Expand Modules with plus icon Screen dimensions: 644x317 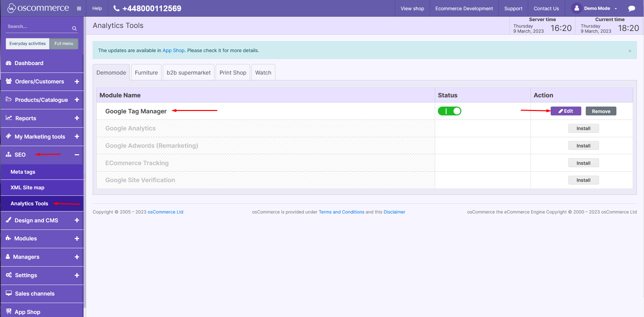77,239
